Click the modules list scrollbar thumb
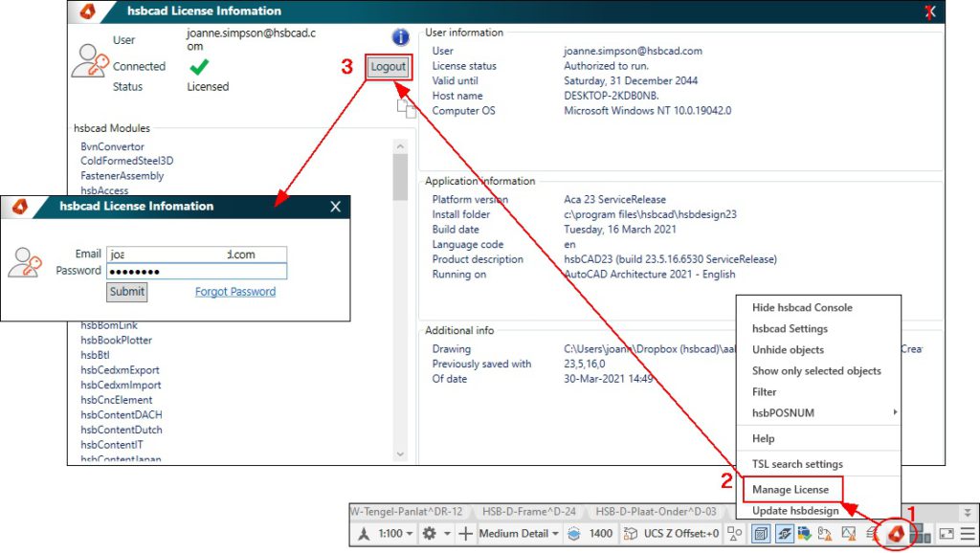 coord(401,177)
